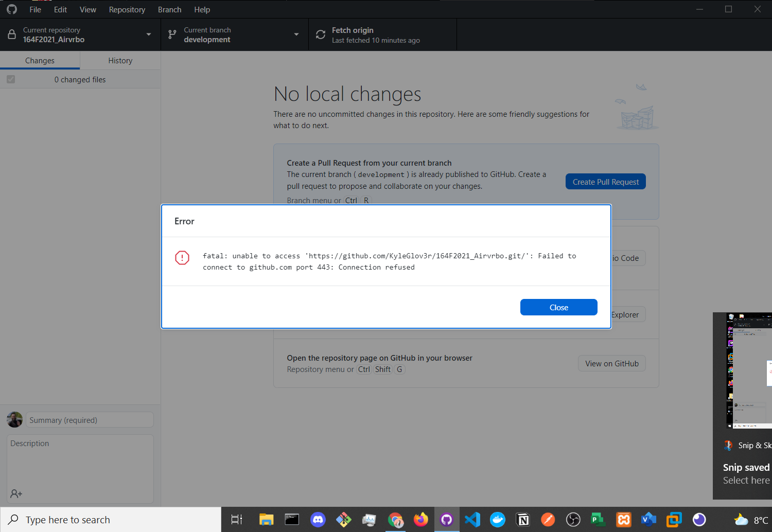Click the Create Pull Request button
772x532 pixels.
tap(605, 181)
